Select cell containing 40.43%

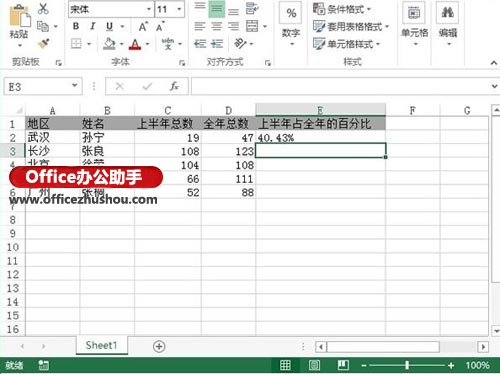pyautogui.click(x=320, y=137)
